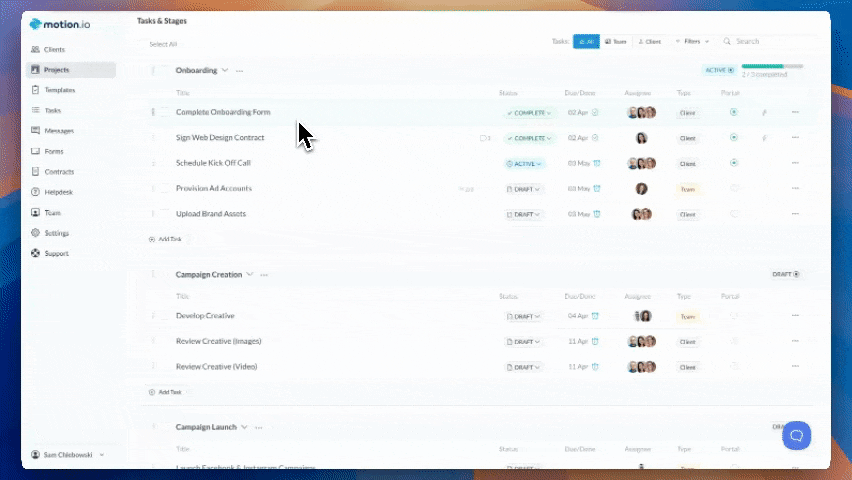Open more options for Sign Web Design Contract

click(795, 138)
